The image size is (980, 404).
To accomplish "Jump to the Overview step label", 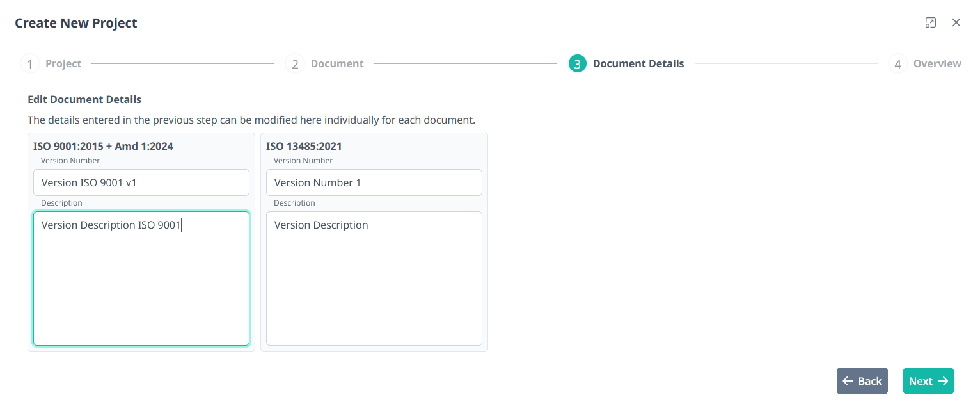I will point(937,64).
